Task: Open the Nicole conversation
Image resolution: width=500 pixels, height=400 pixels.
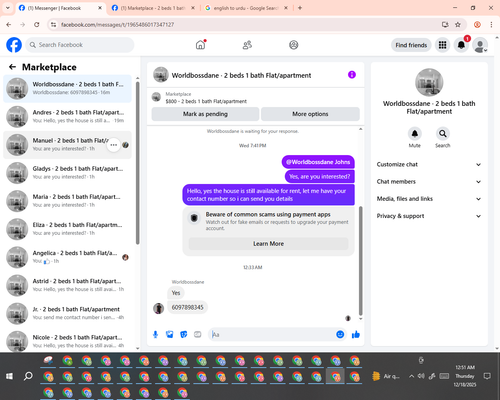Action: point(67,341)
